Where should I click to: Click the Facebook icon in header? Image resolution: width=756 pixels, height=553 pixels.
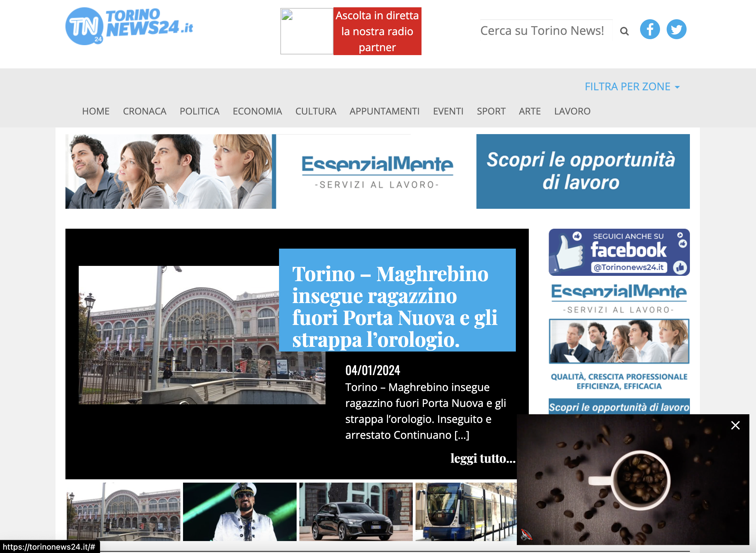[x=649, y=30]
